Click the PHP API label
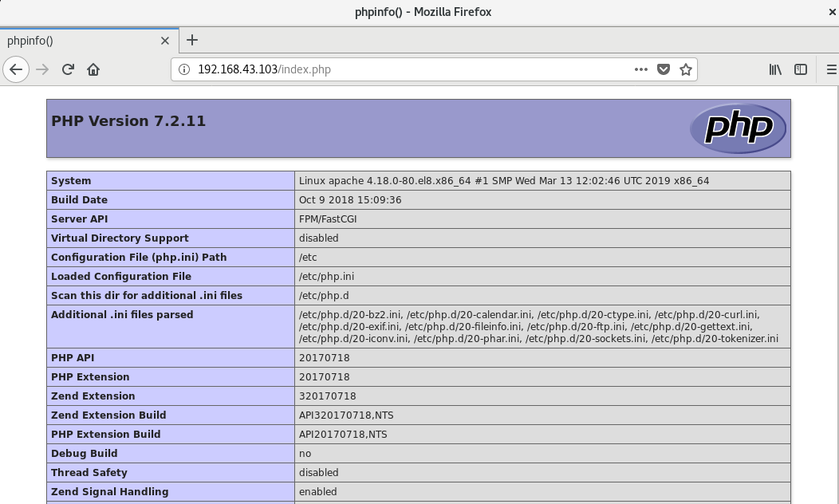The height and width of the screenshot is (504, 839). 73,358
